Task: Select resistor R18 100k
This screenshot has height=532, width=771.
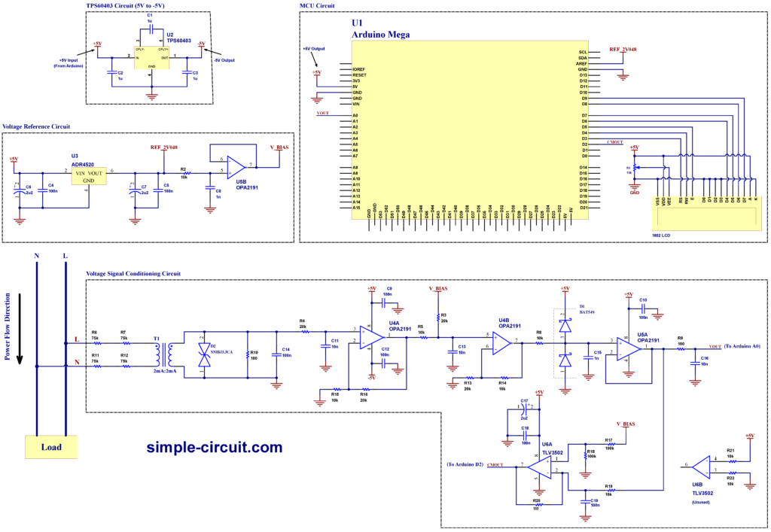Action: [x=585, y=455]
